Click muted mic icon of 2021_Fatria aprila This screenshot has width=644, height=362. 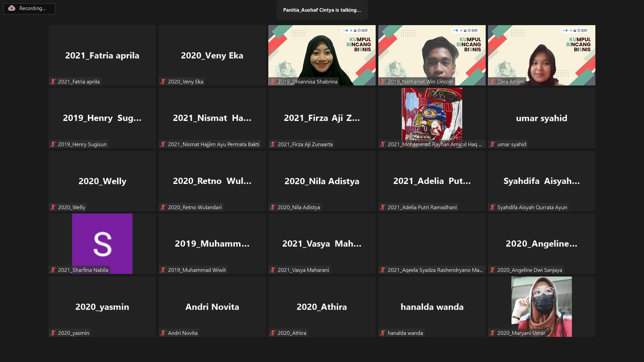53,81
